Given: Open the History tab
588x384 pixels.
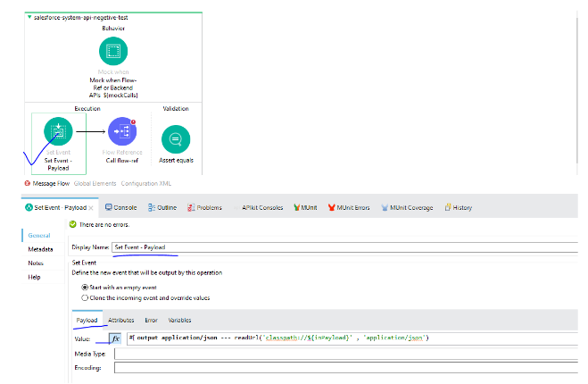Looking at the screenshot, I should click(x=459, y=207).
